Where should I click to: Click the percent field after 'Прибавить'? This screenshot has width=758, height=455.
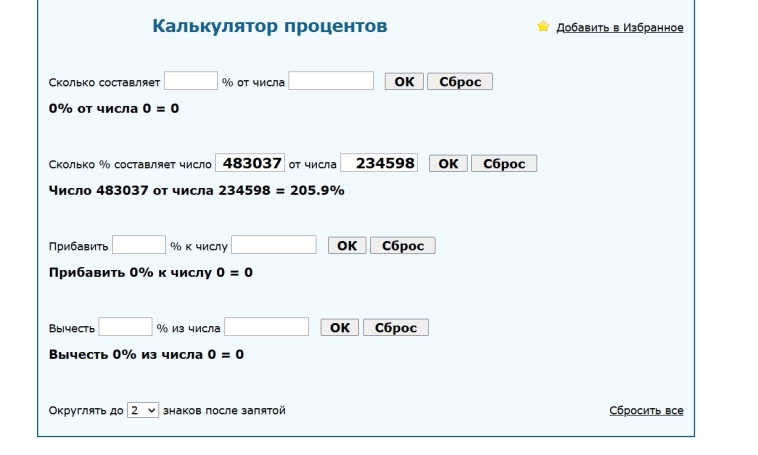coord(139,245)
